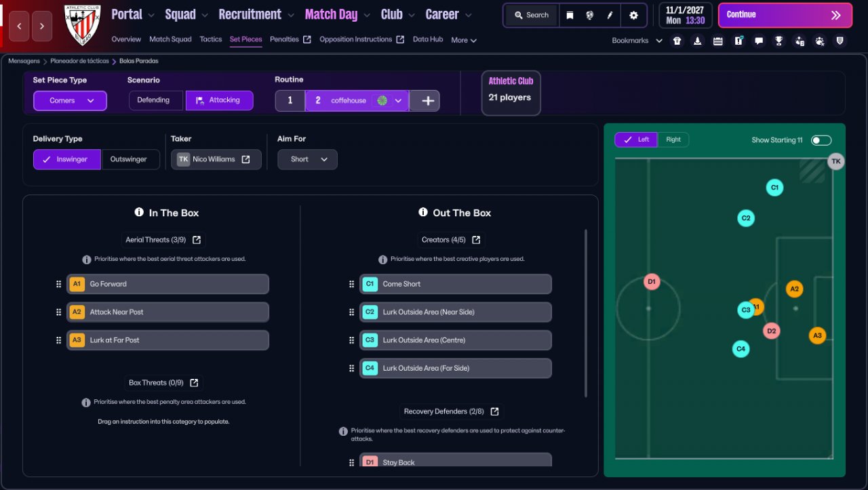
Task: Select routine 1
Action: (x=290, y=100)
